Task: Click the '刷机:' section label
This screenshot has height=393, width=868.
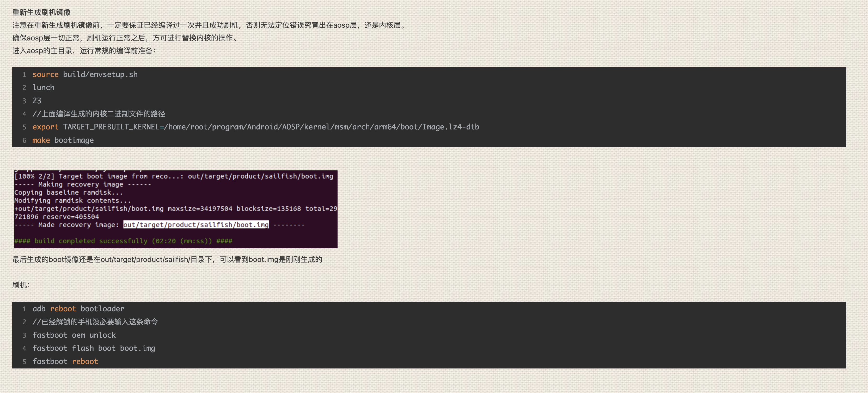Action: [21, 285]
